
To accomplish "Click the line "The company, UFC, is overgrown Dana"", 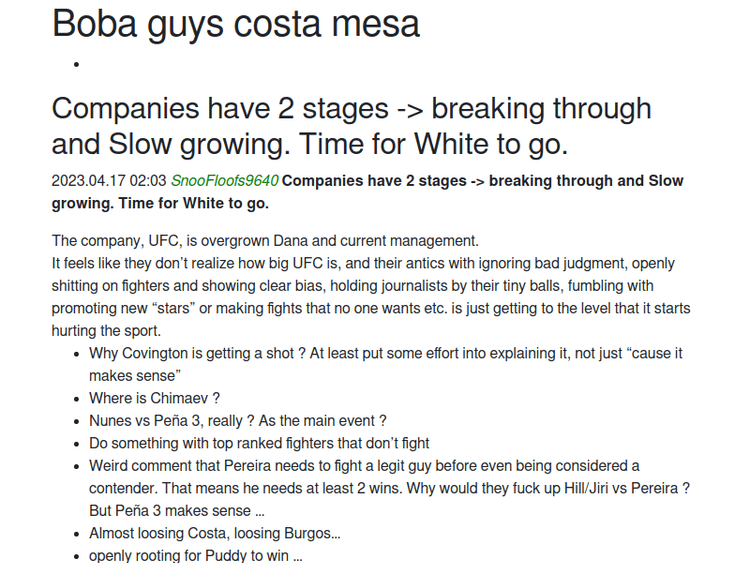I will (x=265, y=241).
